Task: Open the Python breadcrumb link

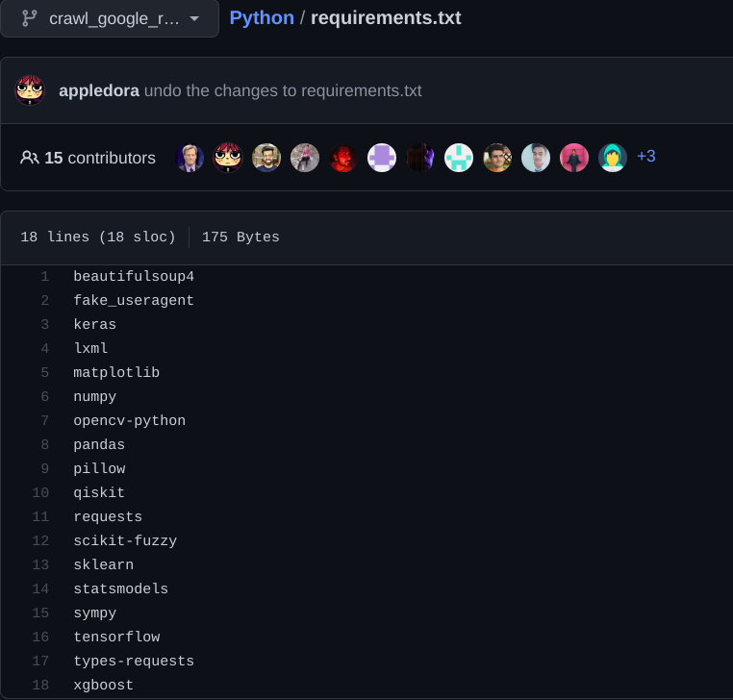Action: tap(262, 17)
